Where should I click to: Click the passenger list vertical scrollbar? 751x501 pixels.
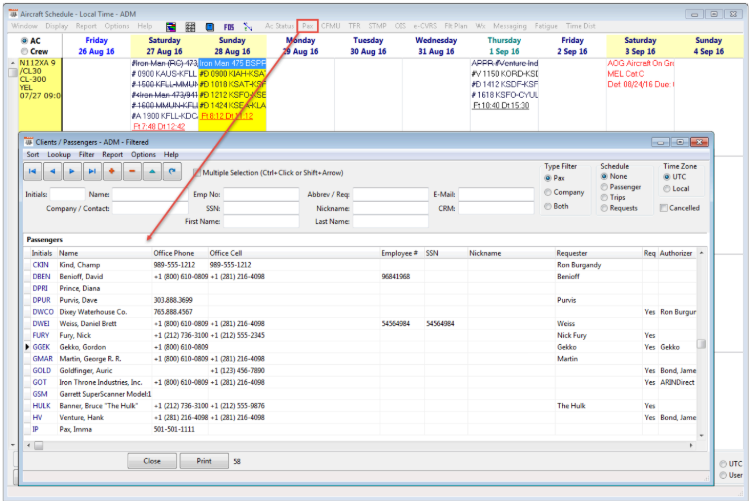tap(702, 343)
